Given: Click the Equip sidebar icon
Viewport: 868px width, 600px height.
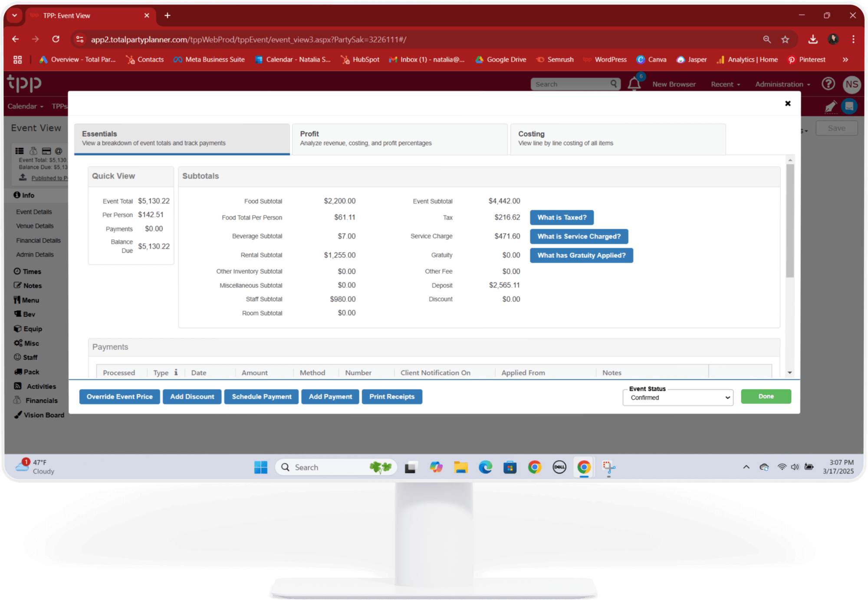Looking at the screenshot, I should 32,329.
